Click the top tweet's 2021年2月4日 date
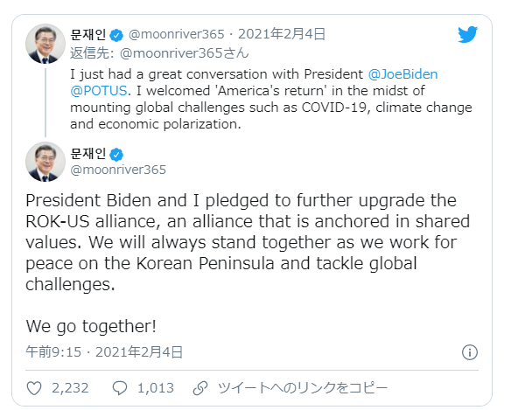532x410 pixels. point(289,35)
